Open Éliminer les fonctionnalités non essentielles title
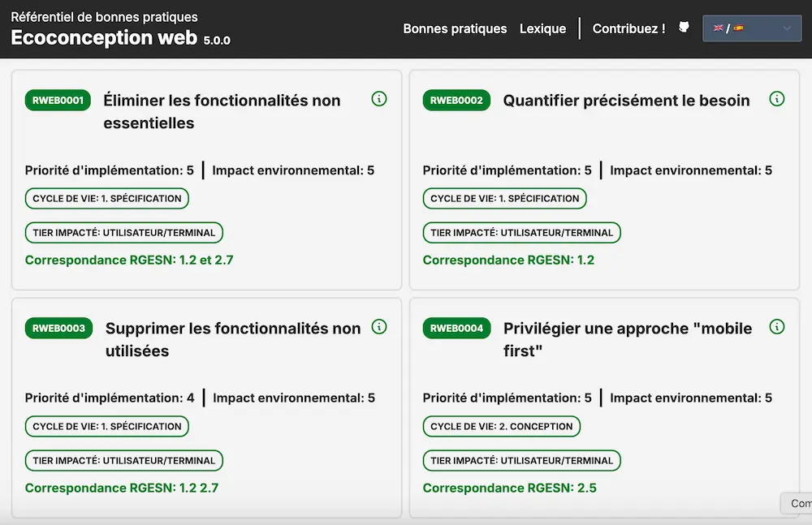The height and width of the screenshot is (525, 812). (222, 111)
